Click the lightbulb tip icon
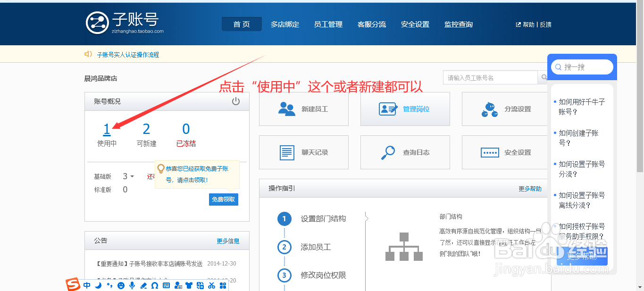Screen dimensions: 644x291 tap(161, 168)
